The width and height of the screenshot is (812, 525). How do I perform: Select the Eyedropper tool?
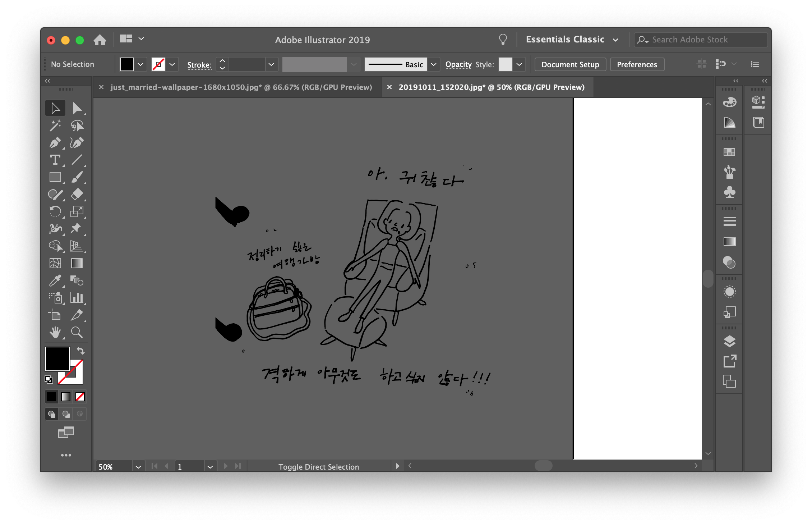pos(55,281)
